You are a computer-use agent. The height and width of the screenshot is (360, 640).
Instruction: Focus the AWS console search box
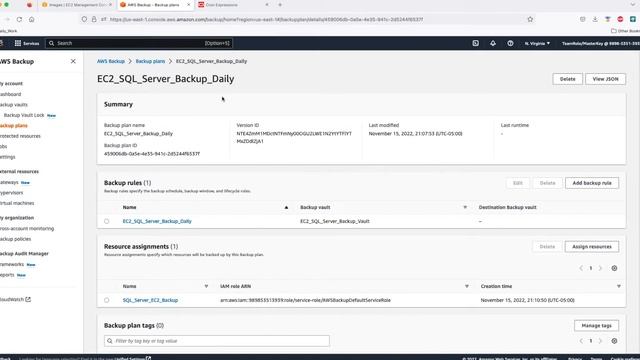pyautogui.click(x=139, y=43)
